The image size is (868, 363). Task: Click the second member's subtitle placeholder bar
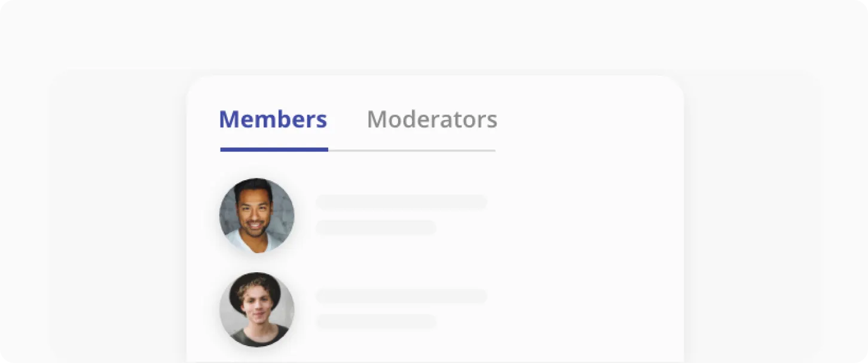click(377, 322)
